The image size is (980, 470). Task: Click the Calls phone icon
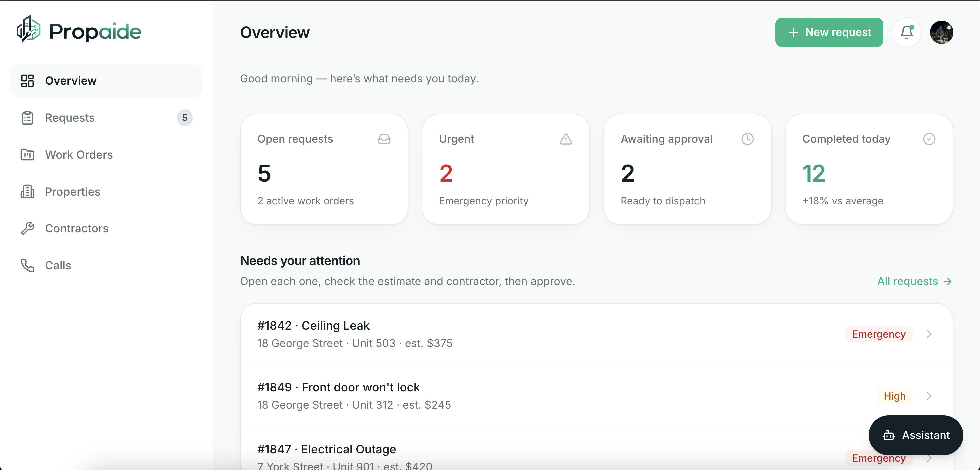[x=27, y=265]
